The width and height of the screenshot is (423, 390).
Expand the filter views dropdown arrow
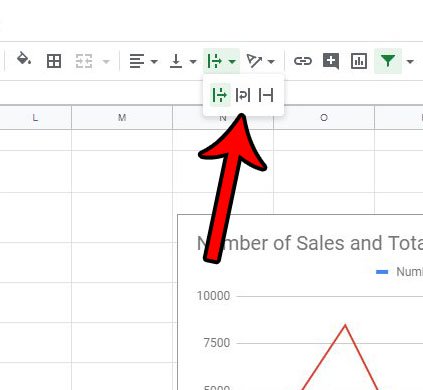pos(410,61)
